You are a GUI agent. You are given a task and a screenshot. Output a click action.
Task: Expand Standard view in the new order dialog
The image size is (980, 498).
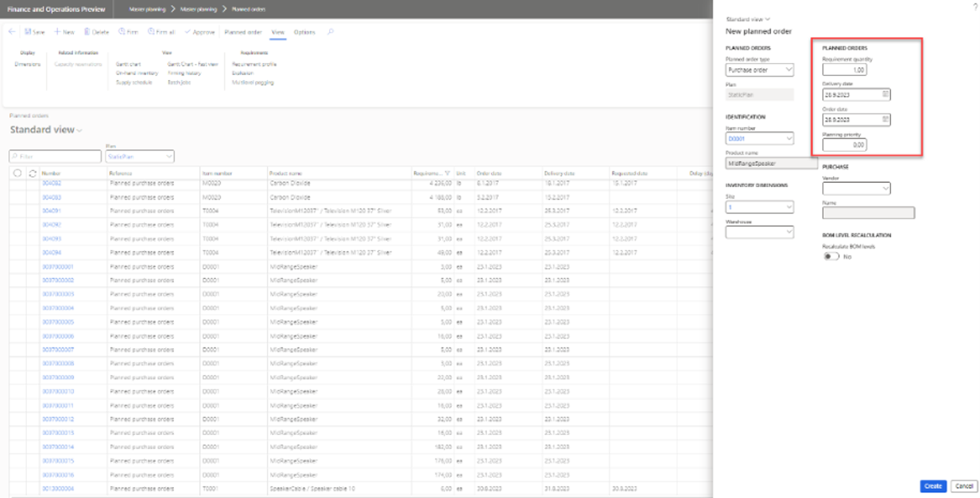(x=748, y=20)
